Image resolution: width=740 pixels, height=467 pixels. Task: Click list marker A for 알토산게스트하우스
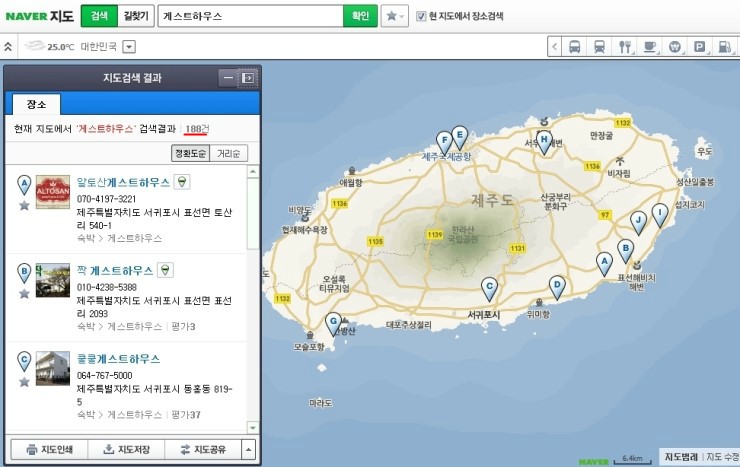coord(24,184)
